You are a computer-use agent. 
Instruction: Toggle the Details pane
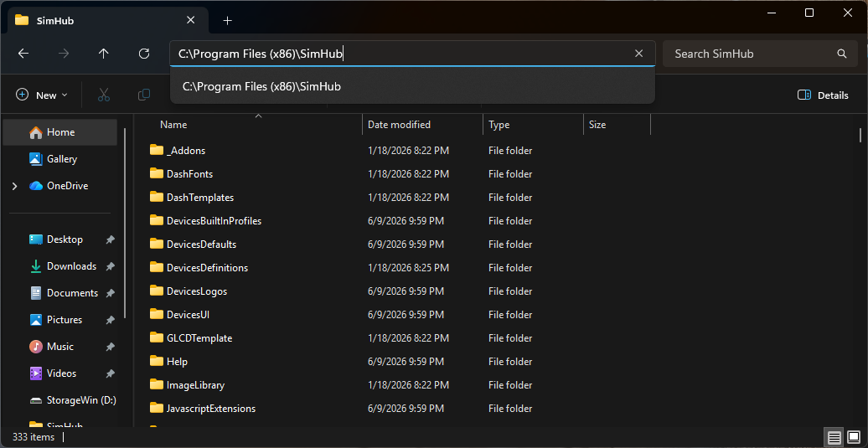[823, 95]
